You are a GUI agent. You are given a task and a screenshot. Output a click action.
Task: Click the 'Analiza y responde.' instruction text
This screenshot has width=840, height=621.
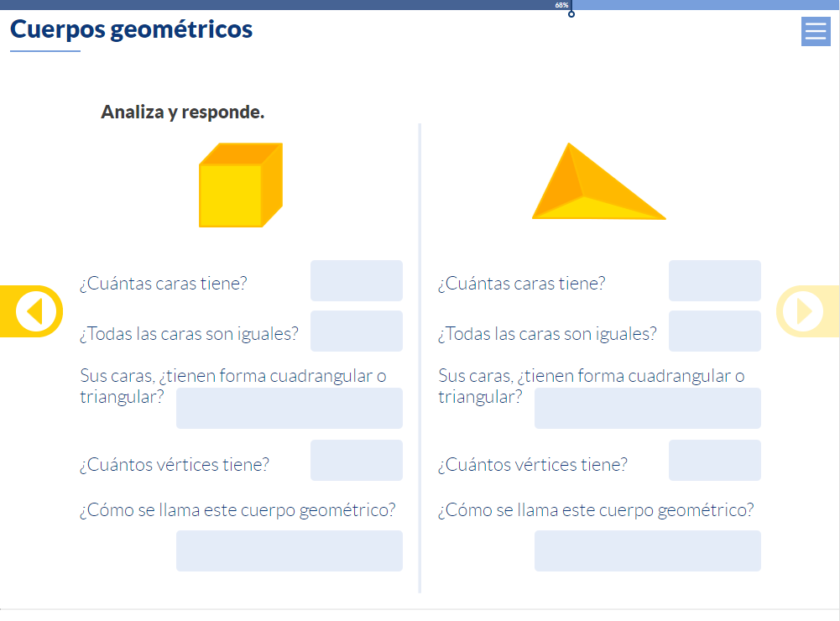(x=183, y=112)
